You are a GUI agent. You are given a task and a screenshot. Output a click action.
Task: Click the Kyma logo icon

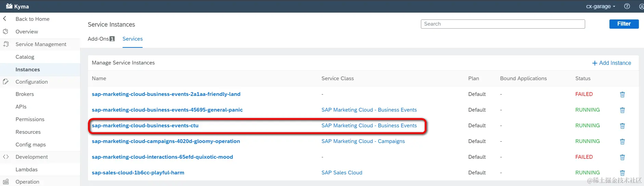pos(9,6)
